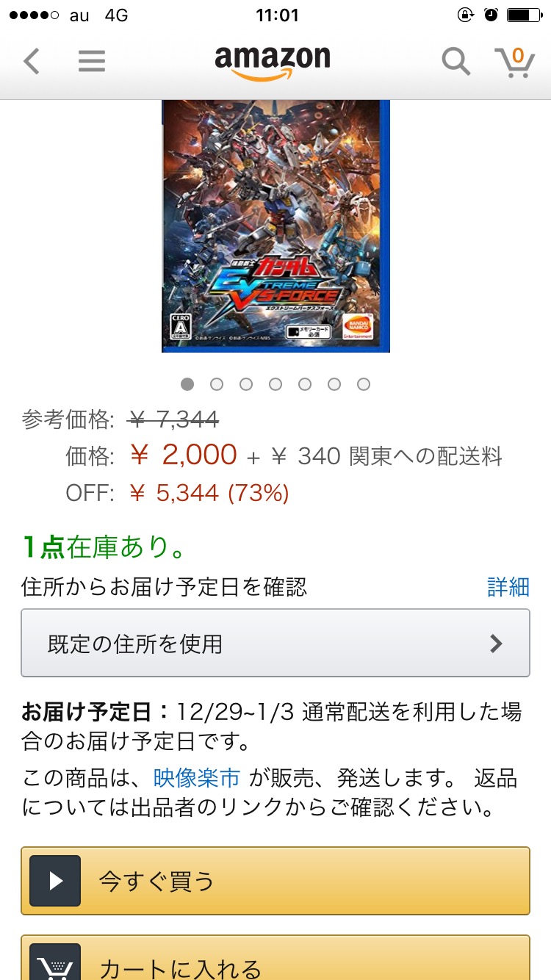Tap the play icon on 今すぐ買う
Viewport: 551px width, 980px height.
pos(55,880)
